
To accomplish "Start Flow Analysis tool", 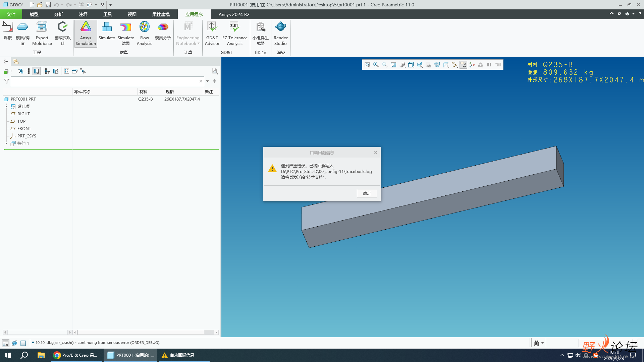I will (x=145, y=33).
